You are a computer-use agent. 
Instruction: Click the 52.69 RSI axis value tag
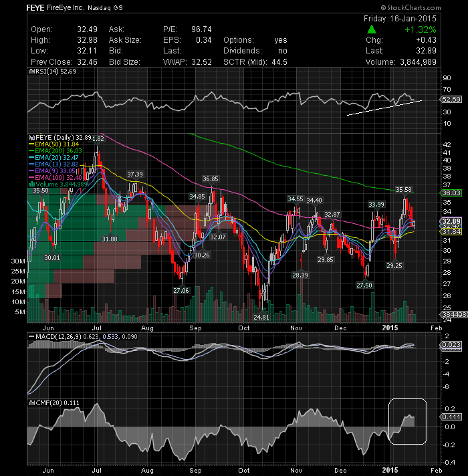click(451, 100)
